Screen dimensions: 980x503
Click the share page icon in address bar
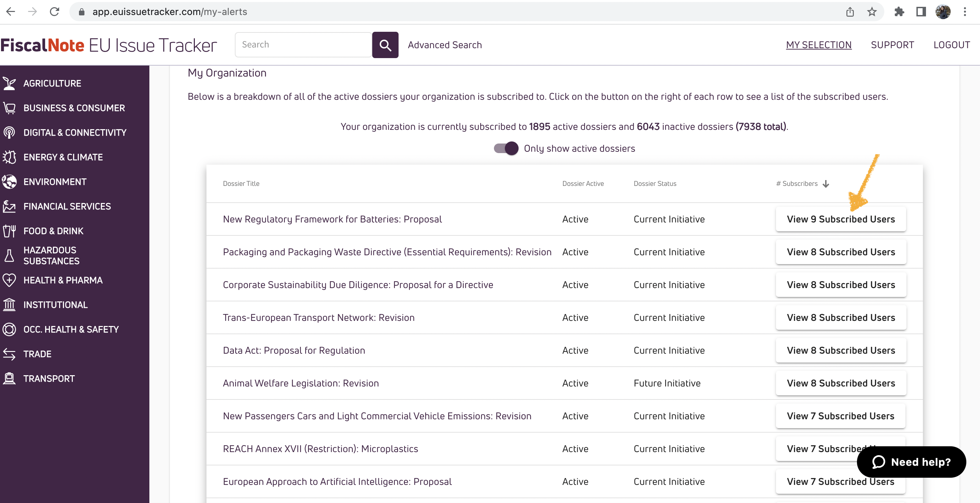tap(850, 12)
